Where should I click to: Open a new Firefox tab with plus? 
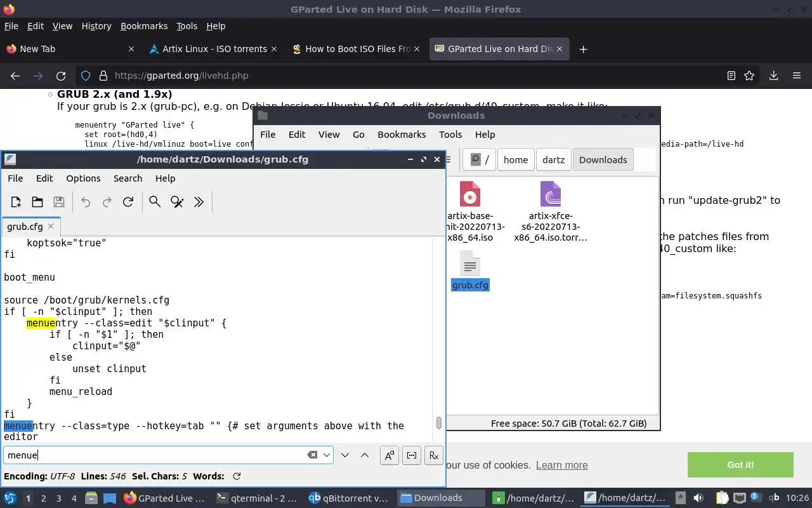point(583,49)
